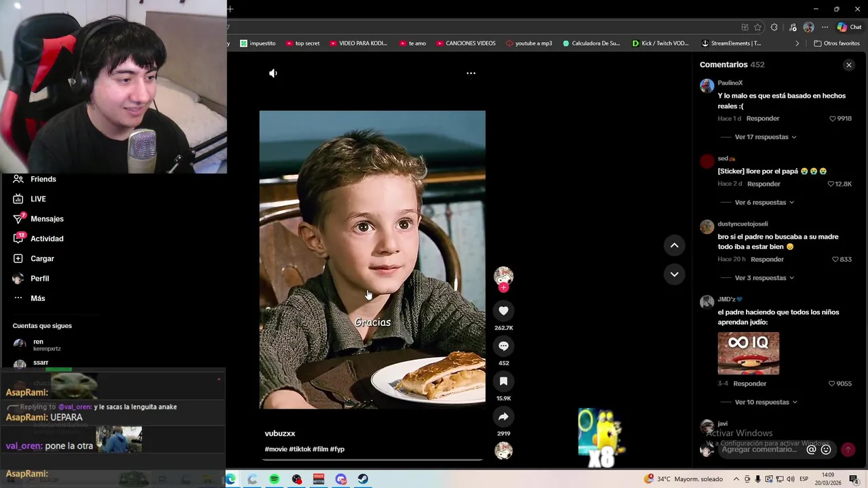Open the sound disc avatar below share
Image resolution: width=868 pixels, height=488 pixels.
click(503, 451)
